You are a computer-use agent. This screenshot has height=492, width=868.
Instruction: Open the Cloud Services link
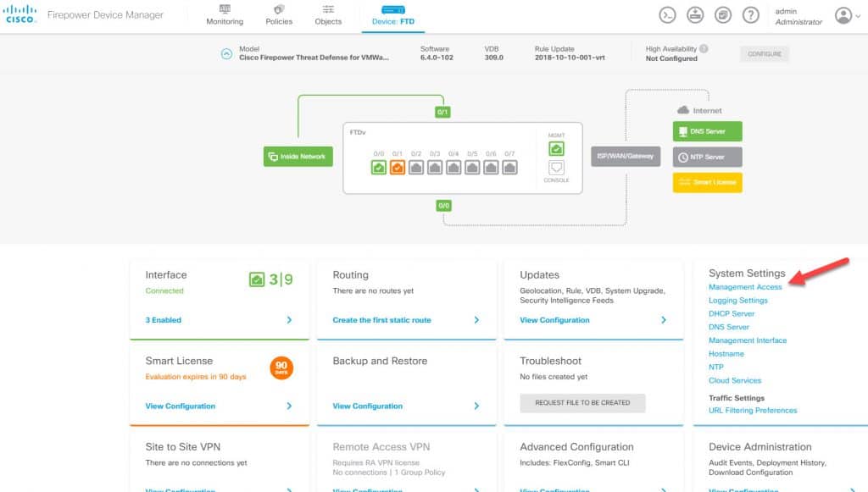click(x=735, y=380)
